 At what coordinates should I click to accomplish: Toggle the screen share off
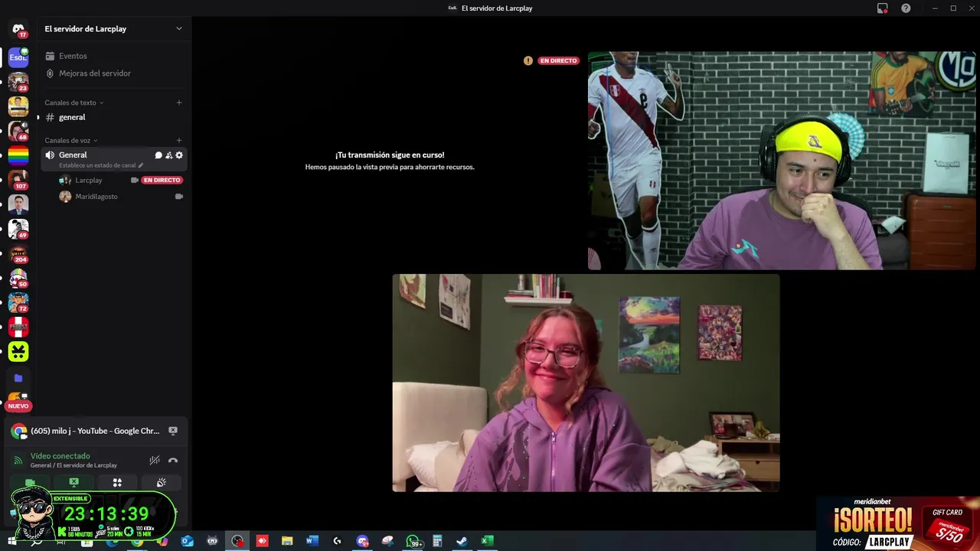click(x=73, y=483)
